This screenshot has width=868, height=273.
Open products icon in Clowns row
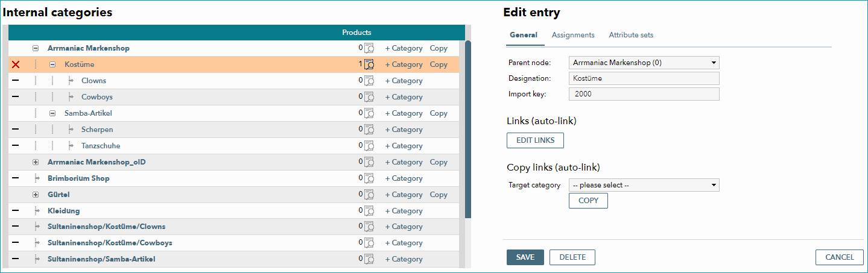[x=369, y=81]
